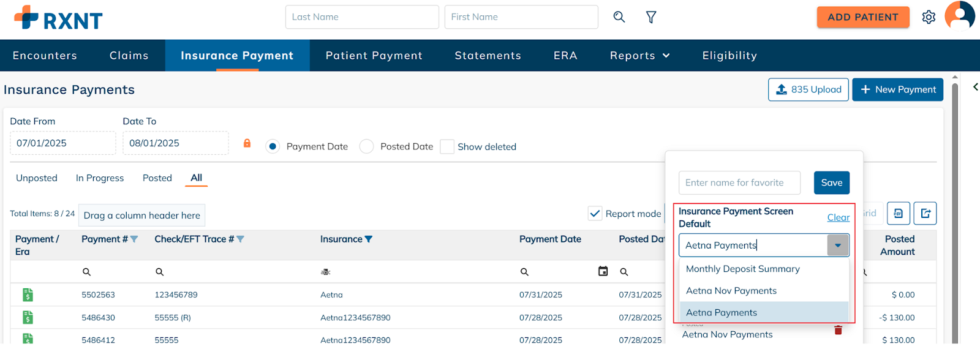Click the Clear link for default
Viewport: 980px width, 349px height.
click(838, 217)
